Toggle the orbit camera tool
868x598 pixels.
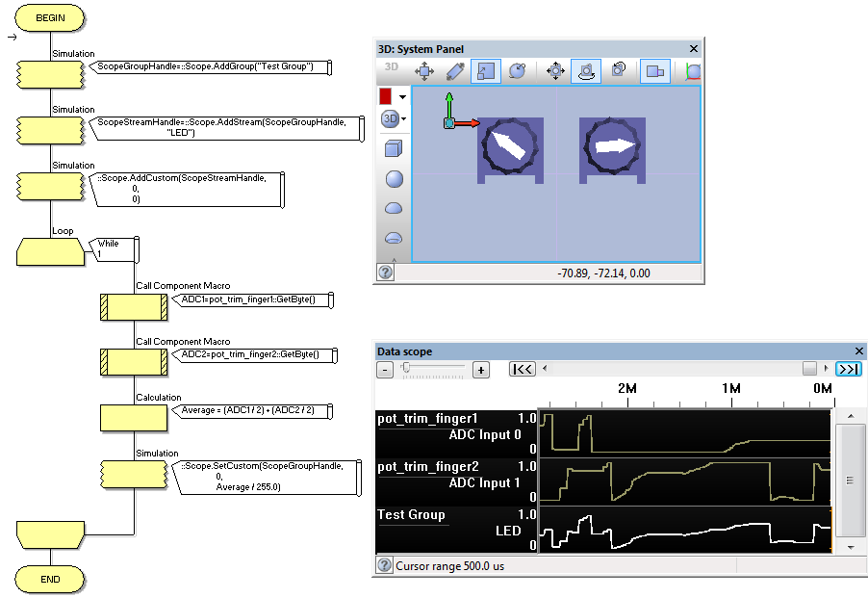pos(586,71)
